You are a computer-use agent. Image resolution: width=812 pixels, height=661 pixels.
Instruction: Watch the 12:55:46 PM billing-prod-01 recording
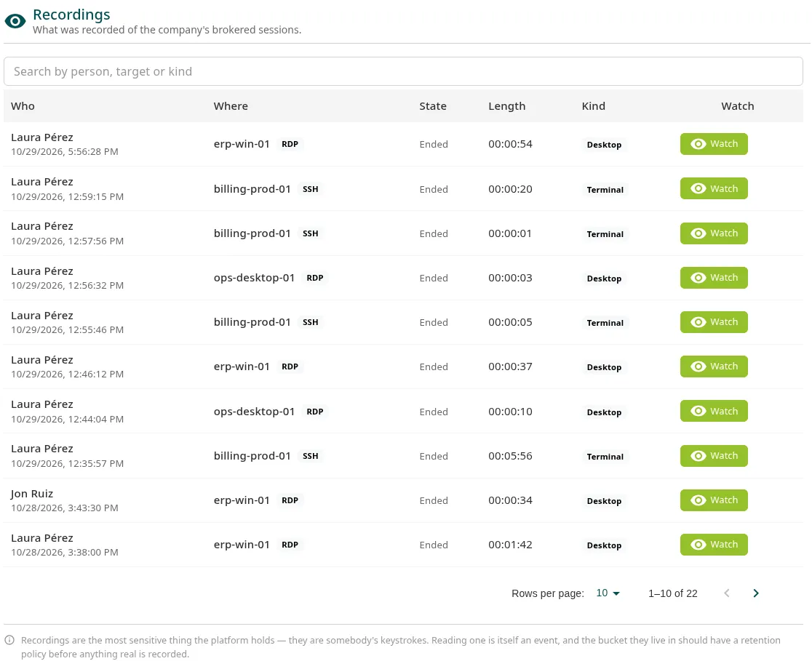714,322
